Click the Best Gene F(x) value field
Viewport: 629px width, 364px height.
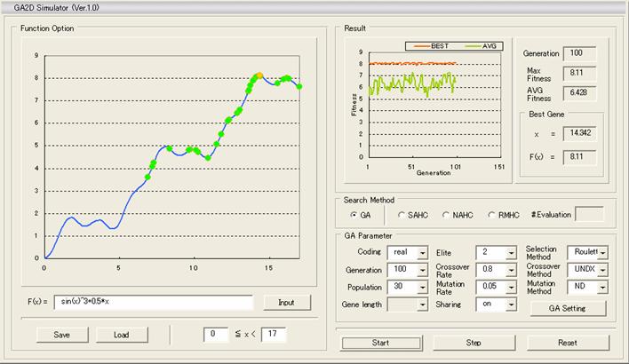tap(579, 157)
